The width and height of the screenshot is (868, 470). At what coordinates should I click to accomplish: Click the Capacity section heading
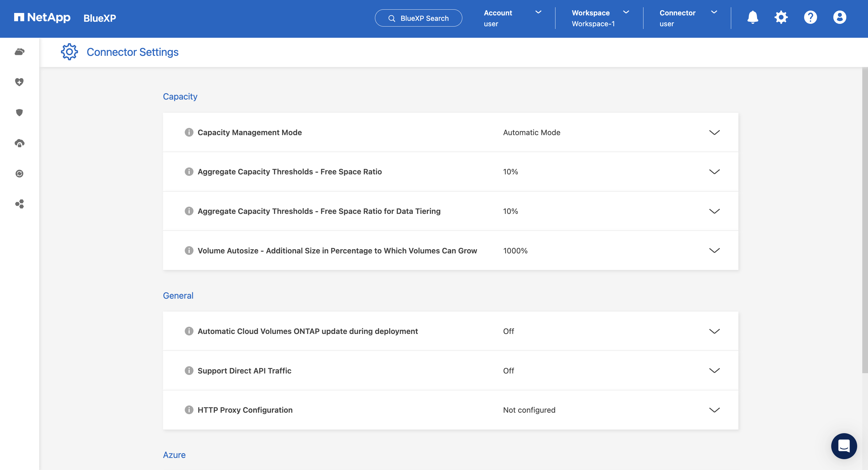(180, 97)
